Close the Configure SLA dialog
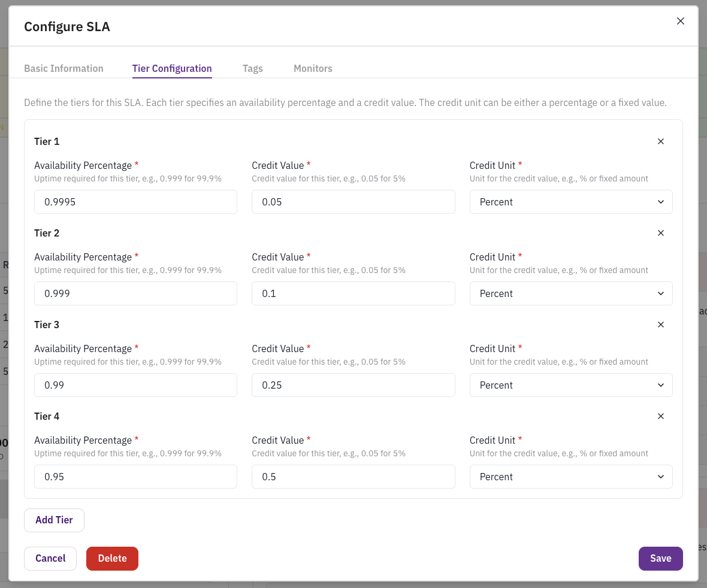Image resolution: width=707 pixels, height=588 pixels. point(680,21)
